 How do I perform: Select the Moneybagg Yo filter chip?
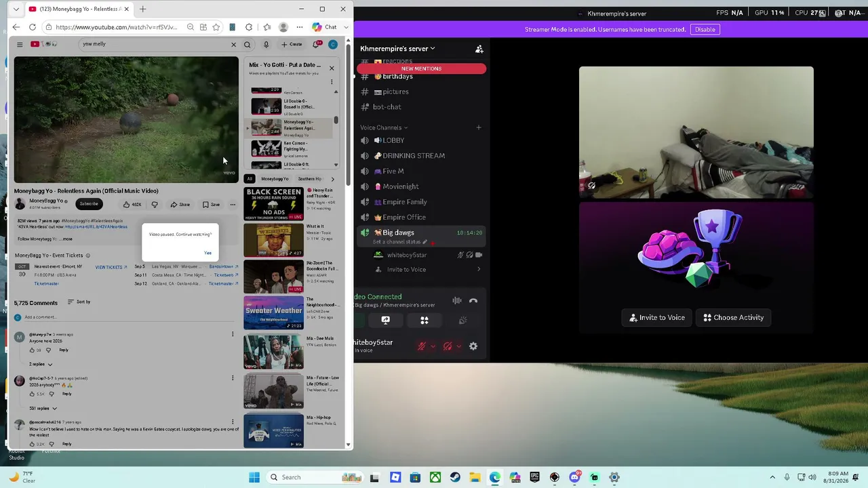click(x=275, y=179)
